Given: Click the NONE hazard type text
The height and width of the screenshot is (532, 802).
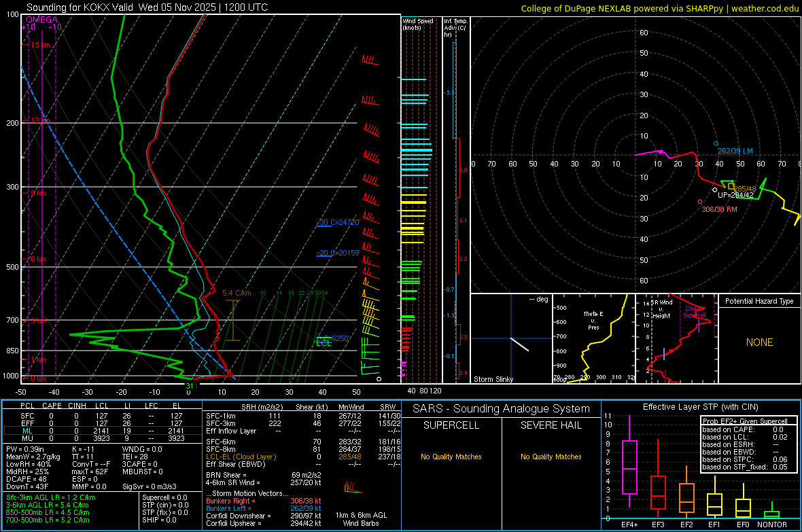Looking at the screenshot, I should click(x=759, y=342).
